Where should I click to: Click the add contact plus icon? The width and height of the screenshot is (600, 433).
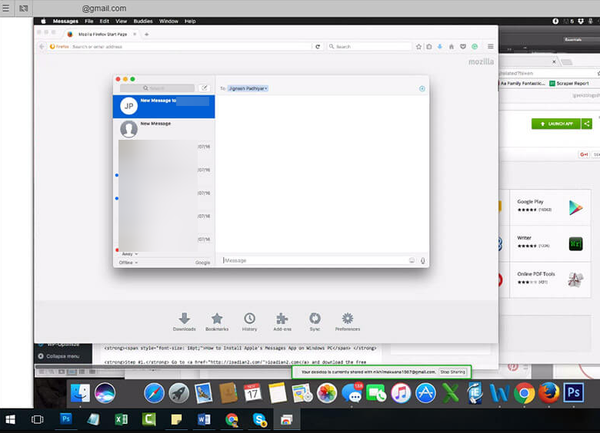422,89
